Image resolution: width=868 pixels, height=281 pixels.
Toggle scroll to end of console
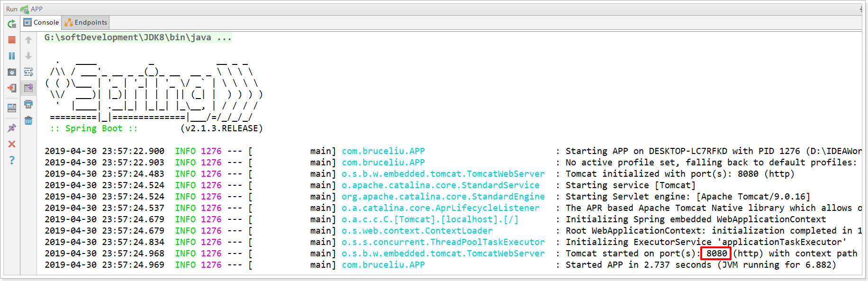coord(28,88)
